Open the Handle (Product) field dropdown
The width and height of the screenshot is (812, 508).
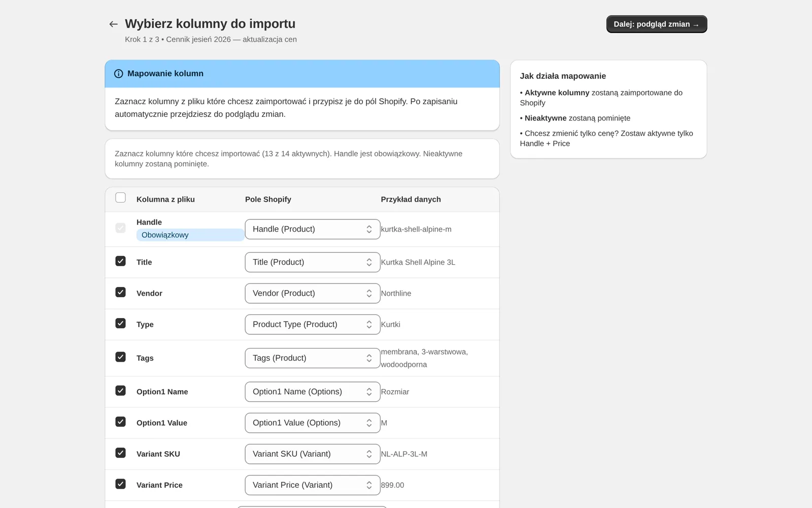point(313,229)
